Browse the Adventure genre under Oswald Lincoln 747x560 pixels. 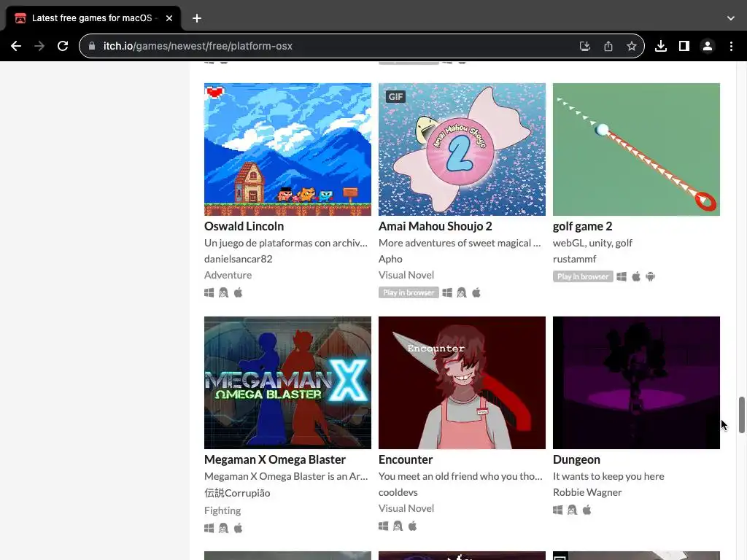pyautogui.click(x=228, y=275)
